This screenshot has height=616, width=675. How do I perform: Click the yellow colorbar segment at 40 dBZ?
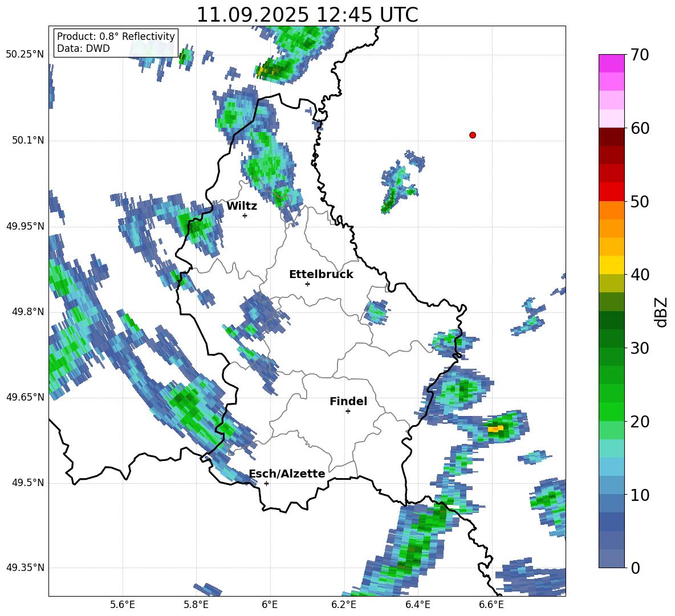pyautogui.click(x=611, y=265)
